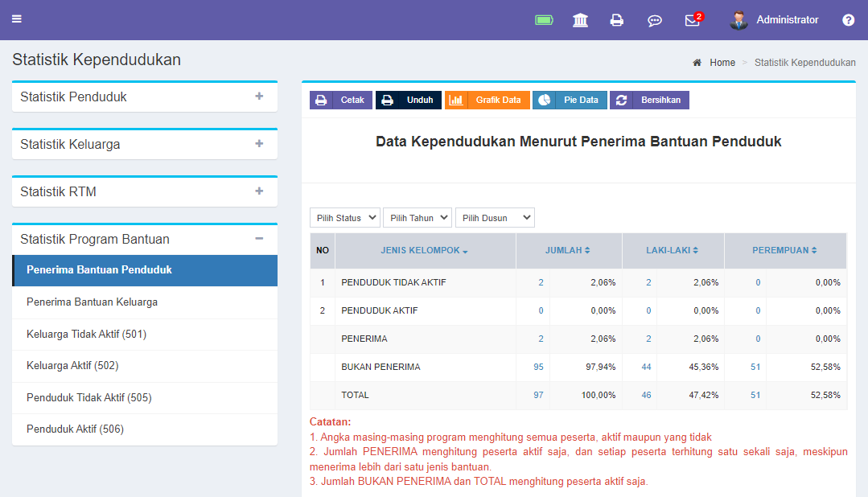868x497 pixels.
Task: Open the printer icon in the top navigation
Action: pyautogui.click(x=617, y=19)
